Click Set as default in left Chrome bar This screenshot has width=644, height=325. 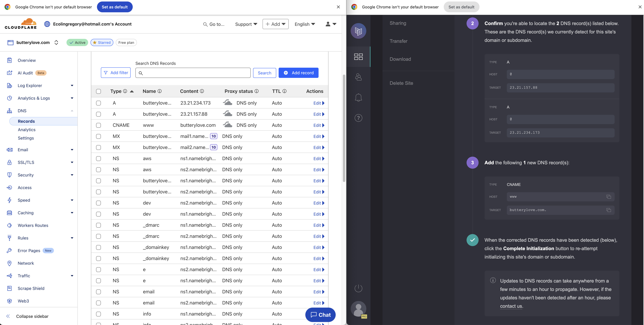tap(115, 7)
